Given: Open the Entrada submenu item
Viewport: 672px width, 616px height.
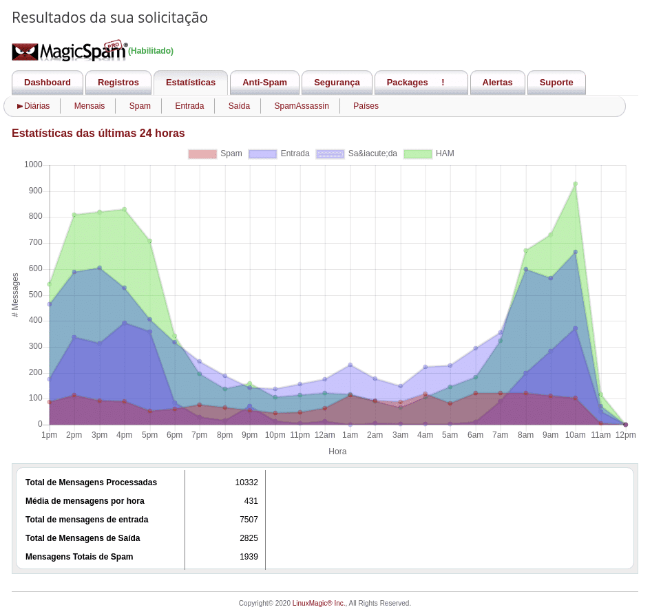Looking at the screenshot, I should (x=189, y=106).
